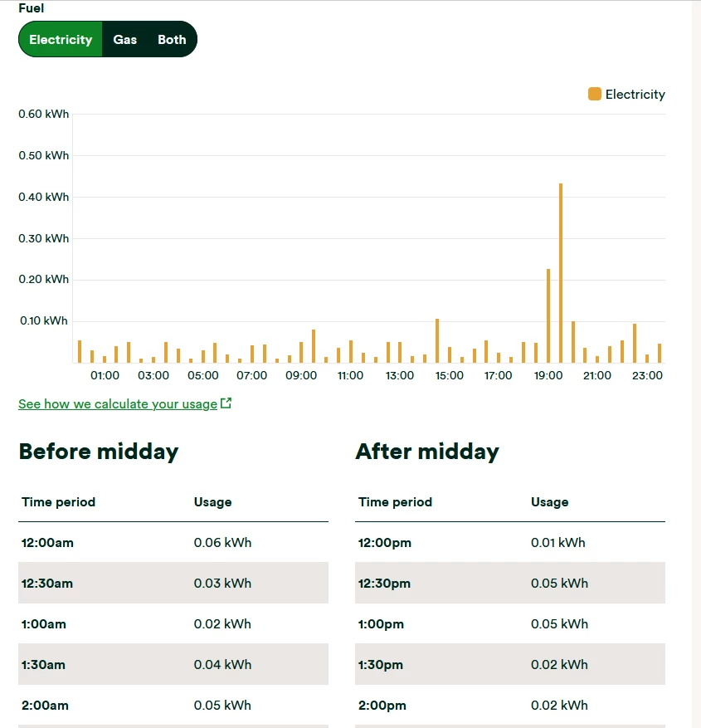This screenshot has width=701, height=728.
Task: Select the Electricity fuel option
Action: click(61, 39)
